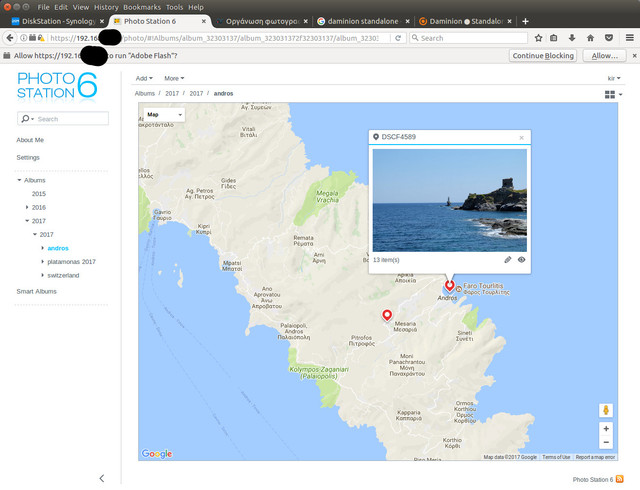Open the kir user menu
The height and width of the screenshot is (490, 640).
[613, 78]
